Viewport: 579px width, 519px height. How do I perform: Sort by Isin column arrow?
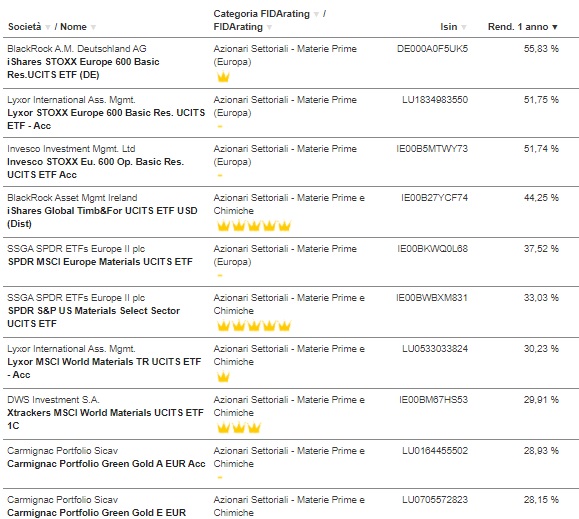(x=464, y=27)
